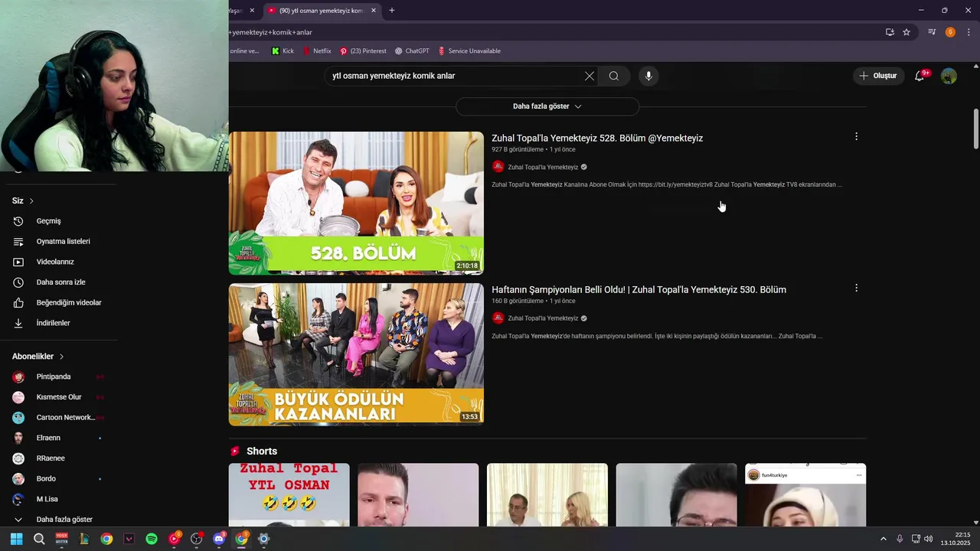Expand the Abonelikler section chevron
Viewport: 980px width, 551px height.
click(x=61, y=357)
